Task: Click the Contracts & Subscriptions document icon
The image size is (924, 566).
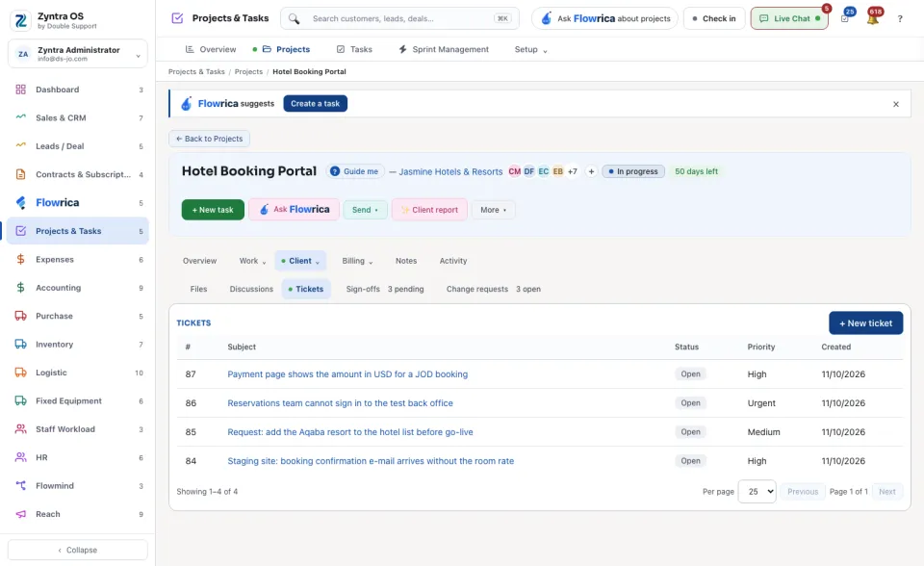Action: click(20, 174)
